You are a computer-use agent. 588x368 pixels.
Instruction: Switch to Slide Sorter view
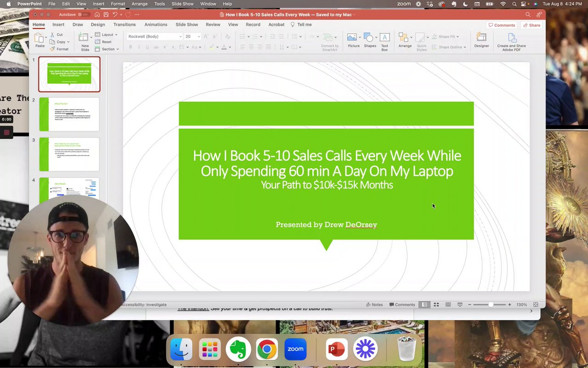(x=436, y=305)
